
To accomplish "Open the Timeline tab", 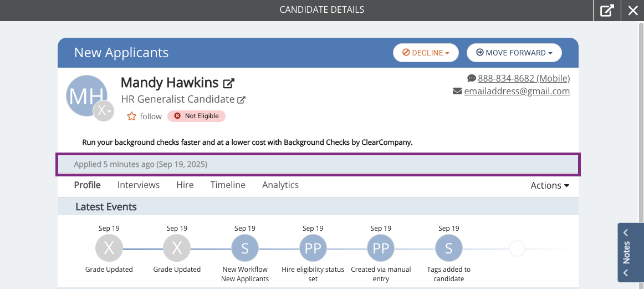I will [228, 185].
